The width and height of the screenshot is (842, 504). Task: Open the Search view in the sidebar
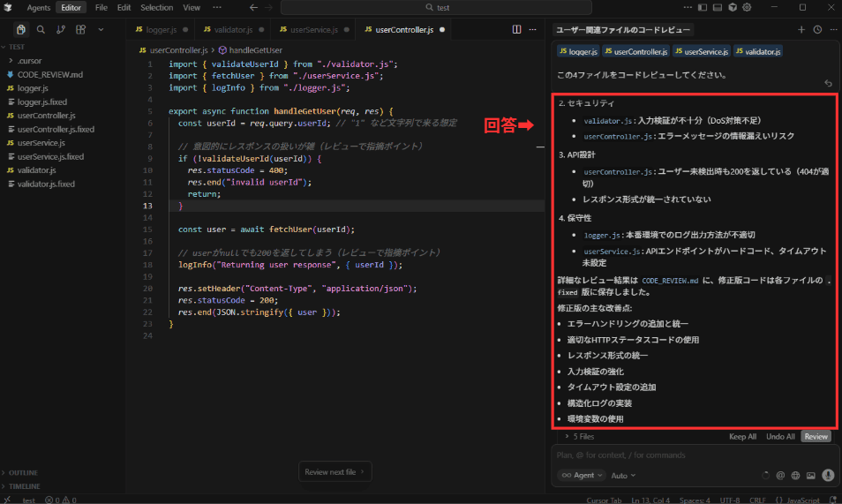[41, 29]
